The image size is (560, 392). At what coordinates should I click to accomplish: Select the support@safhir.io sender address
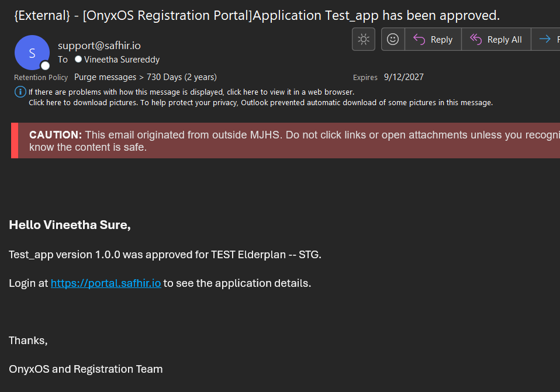point(99,46)
